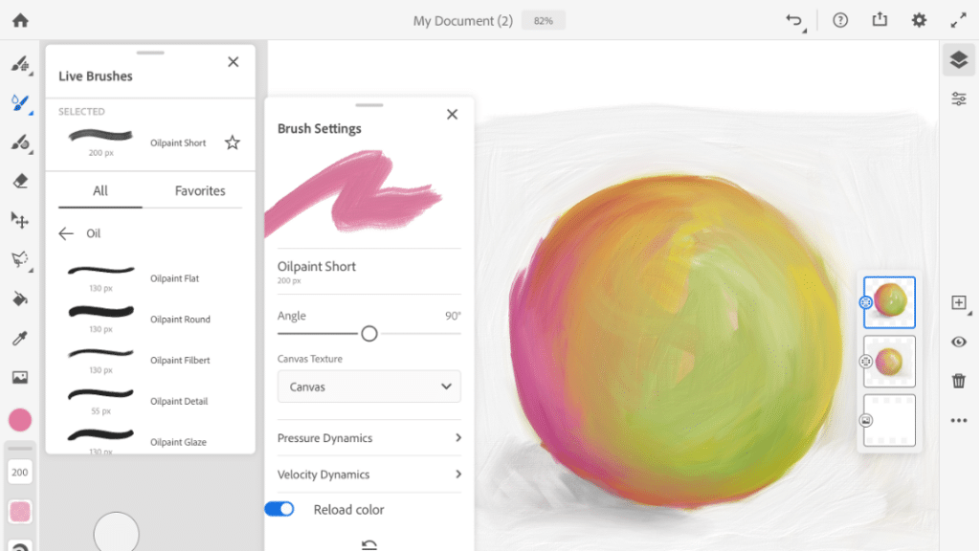Select the Eyedropper tool
Screen dimensions: 980x551
coord(19,338)
